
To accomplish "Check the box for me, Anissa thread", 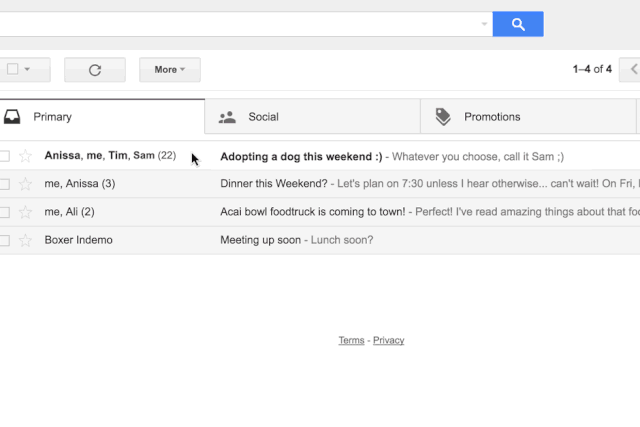I will 4,184.
